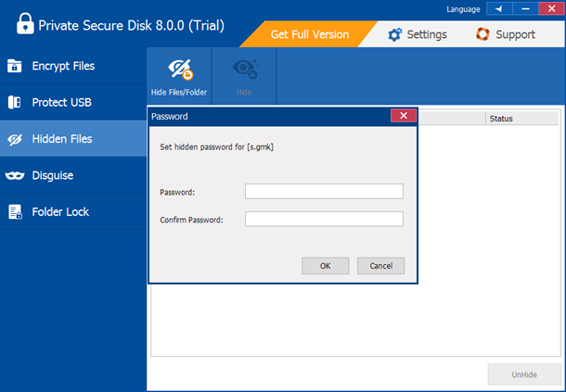The width and height of the screenshot is (566, 392).
Task: Focus the Password input field
Action: coord(324,192)
